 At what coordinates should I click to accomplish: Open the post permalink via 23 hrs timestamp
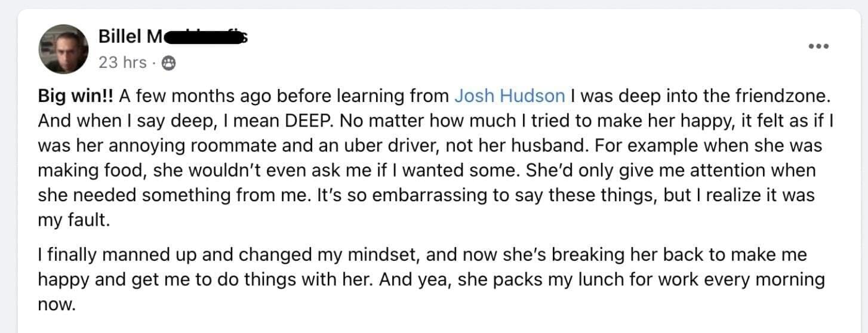click(122, 62)
